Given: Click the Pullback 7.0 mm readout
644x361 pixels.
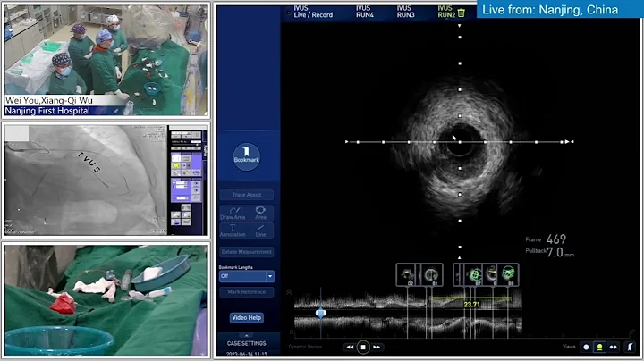Looking at the screenshot, I should click(549, 252).
